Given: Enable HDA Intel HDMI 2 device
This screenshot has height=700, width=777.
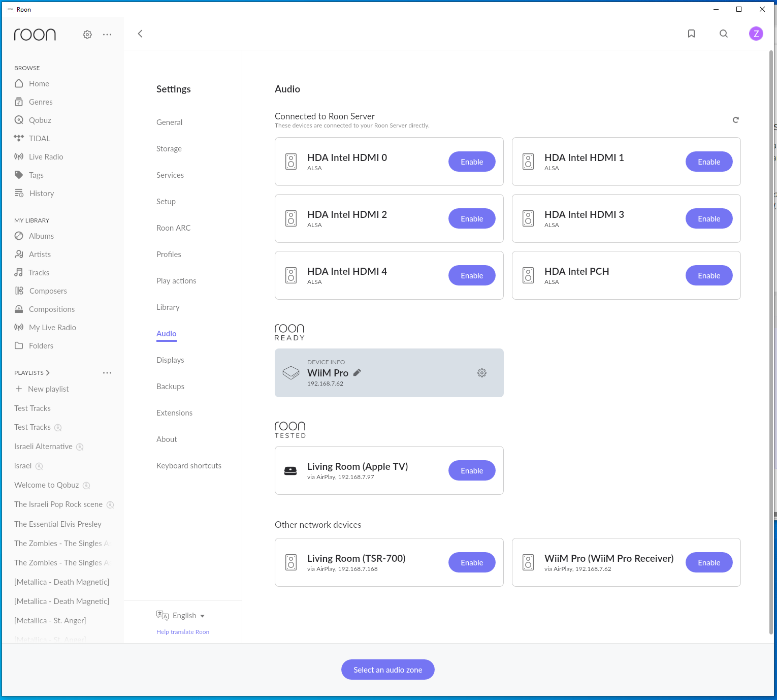Looking at the screenshot, I should coord(472,218).
